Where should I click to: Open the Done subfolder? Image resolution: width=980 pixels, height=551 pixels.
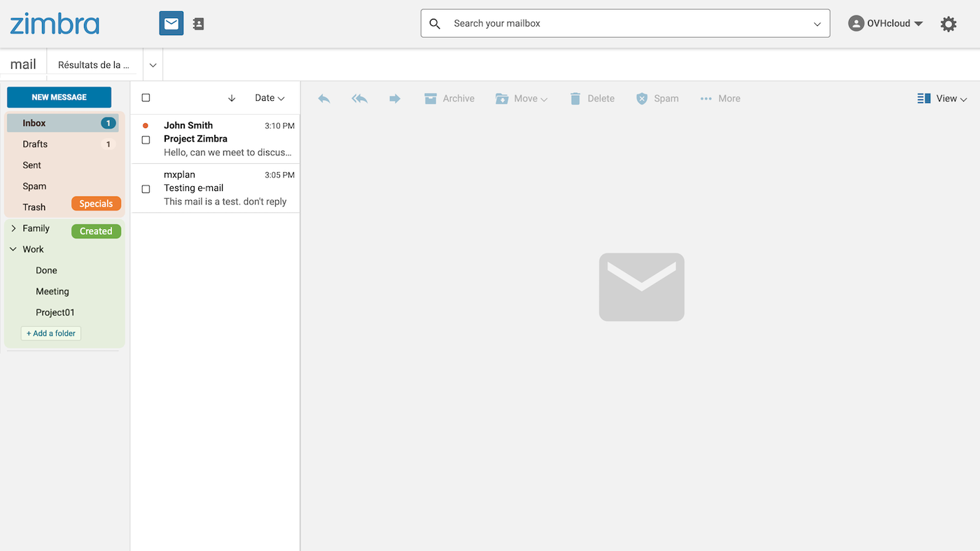pos(46,270)
